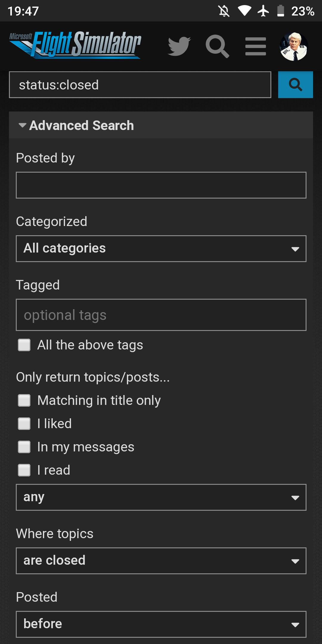Collapse the Advanced Search section
The image size is (322, 644).
[76, 125]
